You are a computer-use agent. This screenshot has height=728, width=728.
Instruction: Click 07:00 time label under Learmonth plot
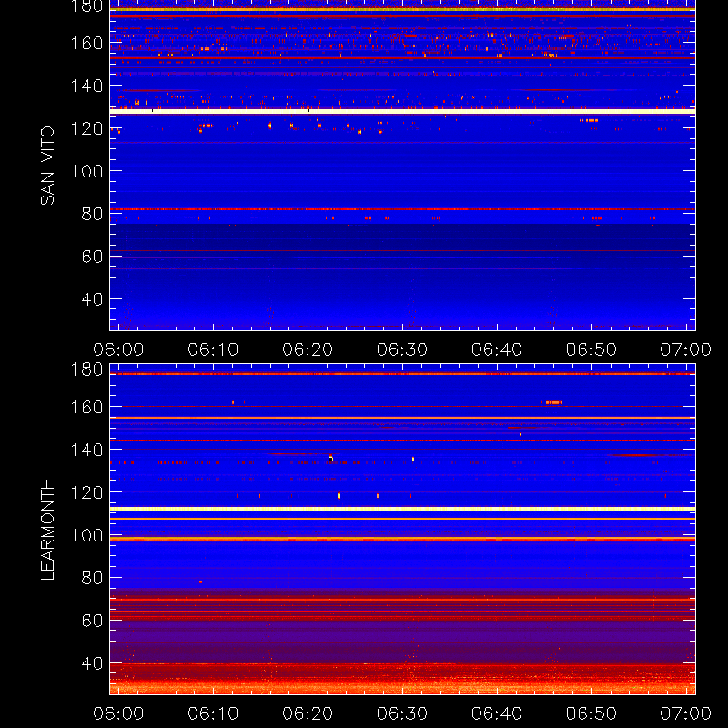coord(686,713)
